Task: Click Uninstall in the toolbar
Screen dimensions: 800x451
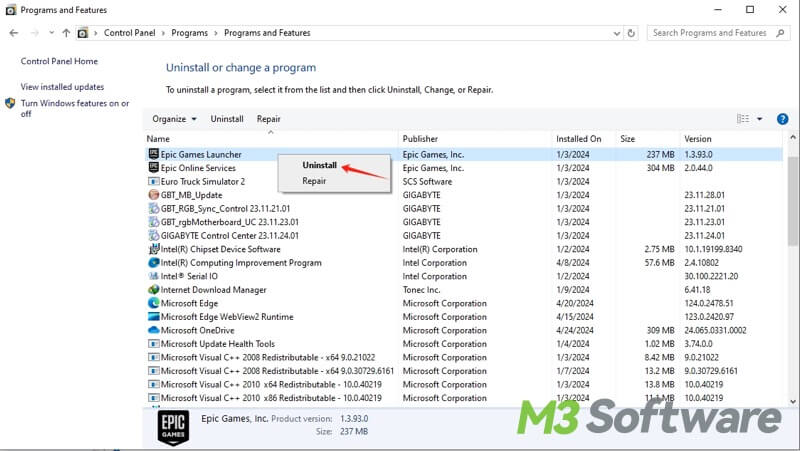Action: click(x=227, y=119)
